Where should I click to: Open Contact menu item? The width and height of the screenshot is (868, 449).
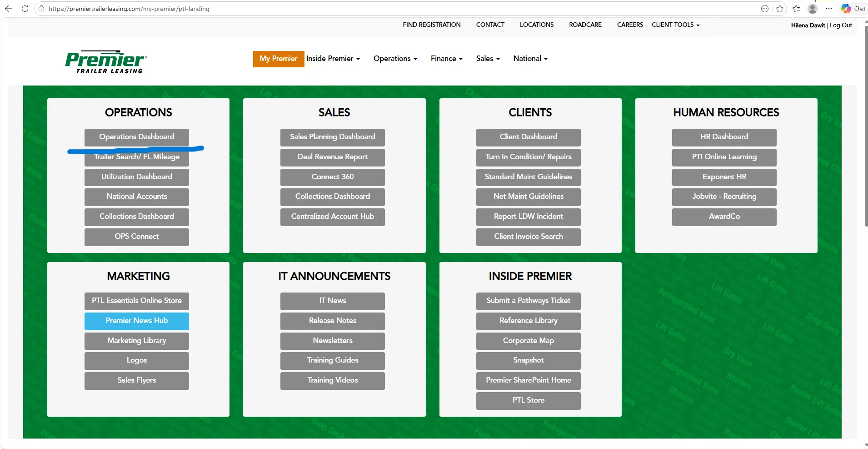click(490, 25)
